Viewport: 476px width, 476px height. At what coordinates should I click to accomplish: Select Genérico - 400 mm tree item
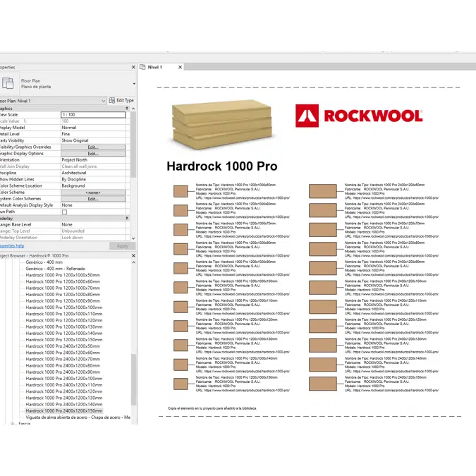click(x=44, y=262)
